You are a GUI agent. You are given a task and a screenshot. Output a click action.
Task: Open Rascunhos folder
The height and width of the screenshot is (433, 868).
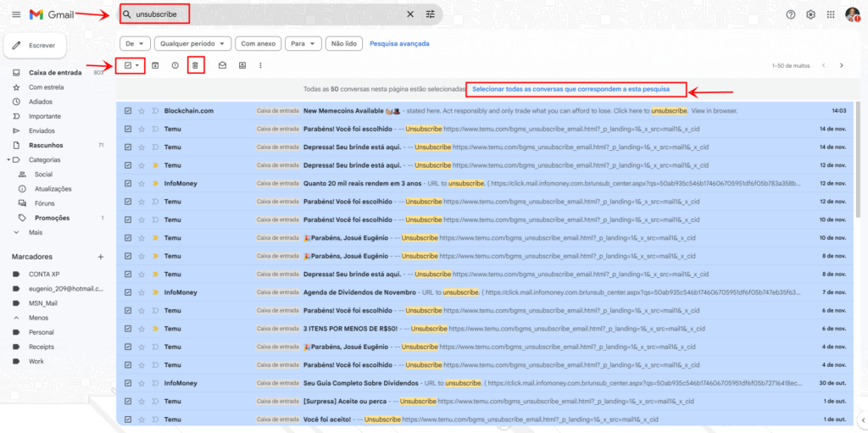[46, 145]
